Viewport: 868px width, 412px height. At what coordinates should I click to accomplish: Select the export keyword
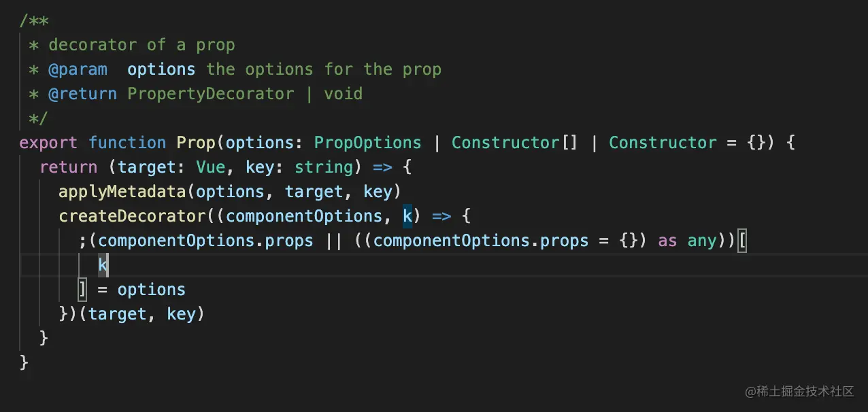pos(49,143)
